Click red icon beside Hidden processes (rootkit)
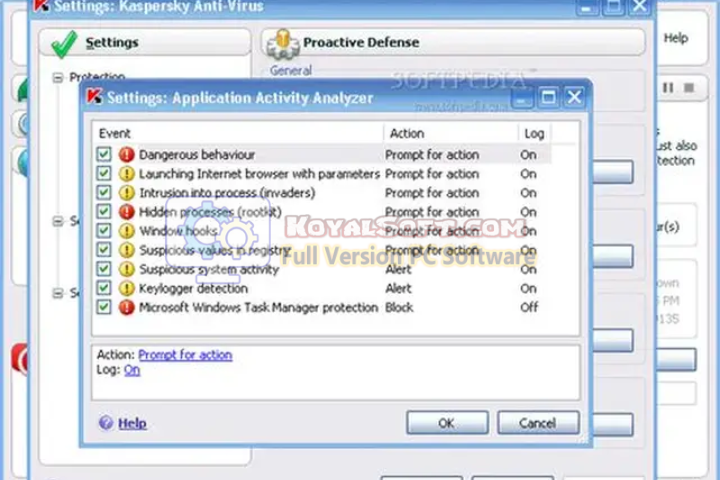Screen dimensions: 720x480 [x=126, y=212]
